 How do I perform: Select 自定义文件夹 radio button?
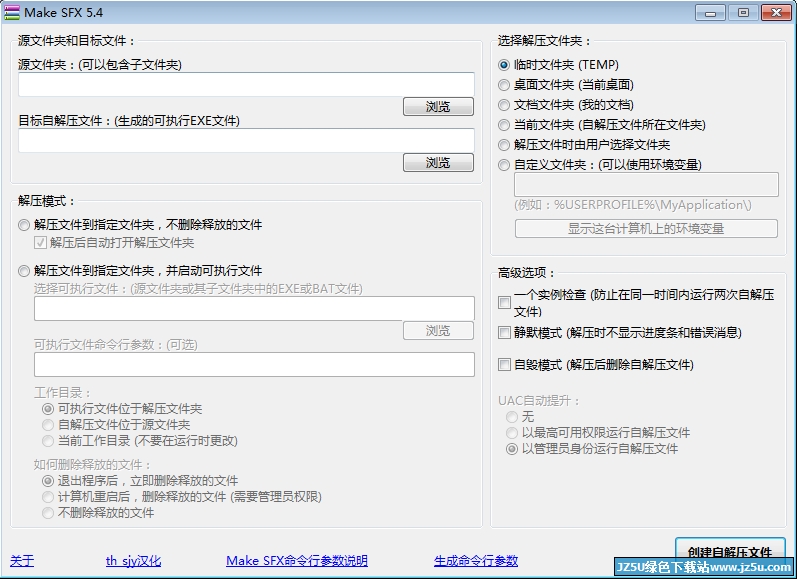(x=504, y=165)
